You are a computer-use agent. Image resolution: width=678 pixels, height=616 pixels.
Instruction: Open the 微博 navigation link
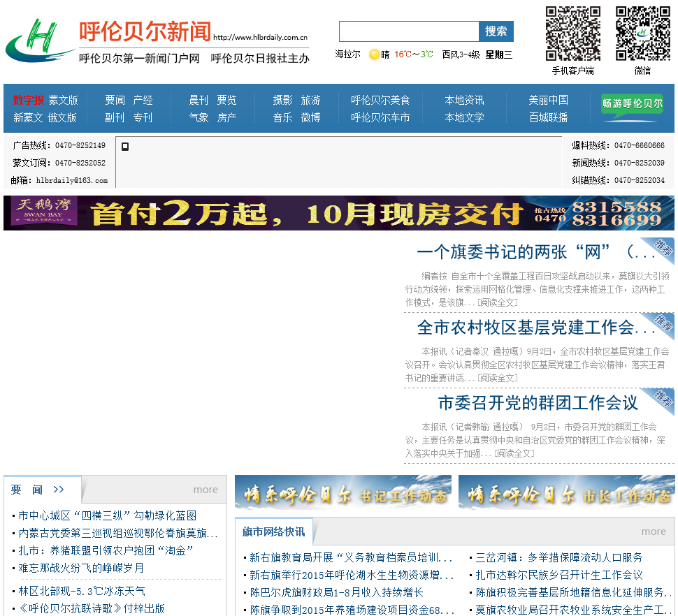click(x=311, y=117)
